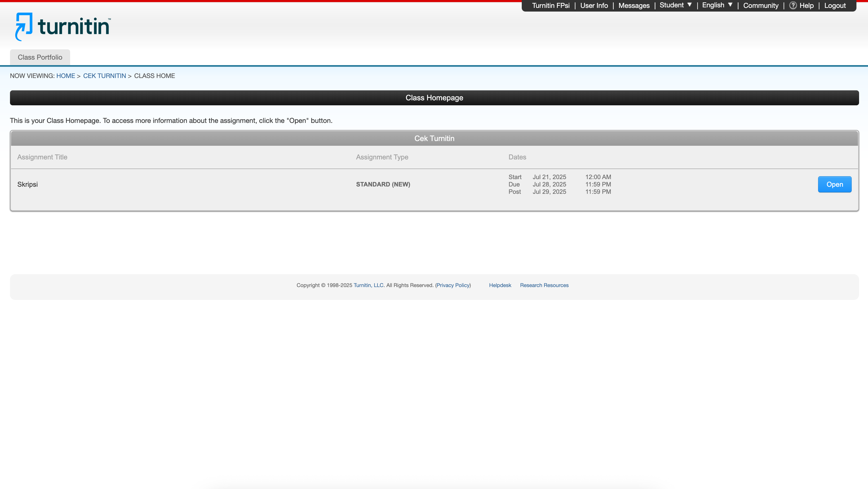Open the Turnitin FPsi menu item
The image size is (868, 489).
(x=551, y=6)
